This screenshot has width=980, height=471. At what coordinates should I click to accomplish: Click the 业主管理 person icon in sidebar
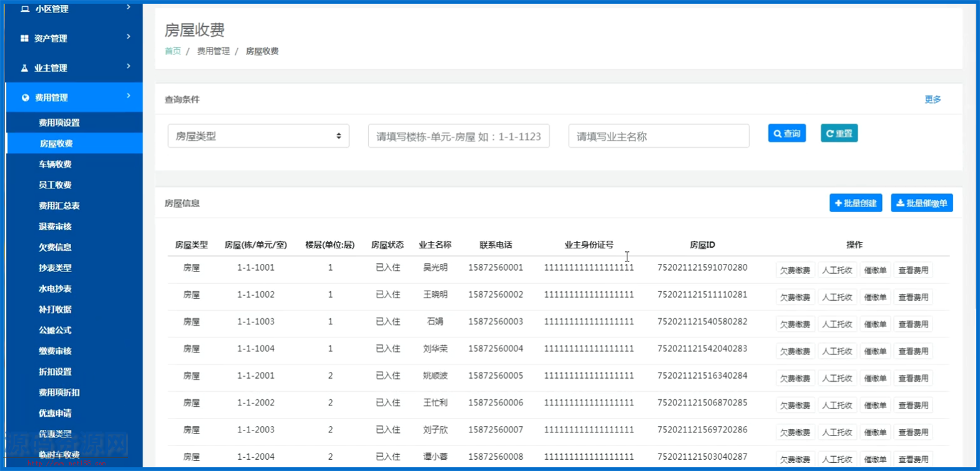[24, 68]
